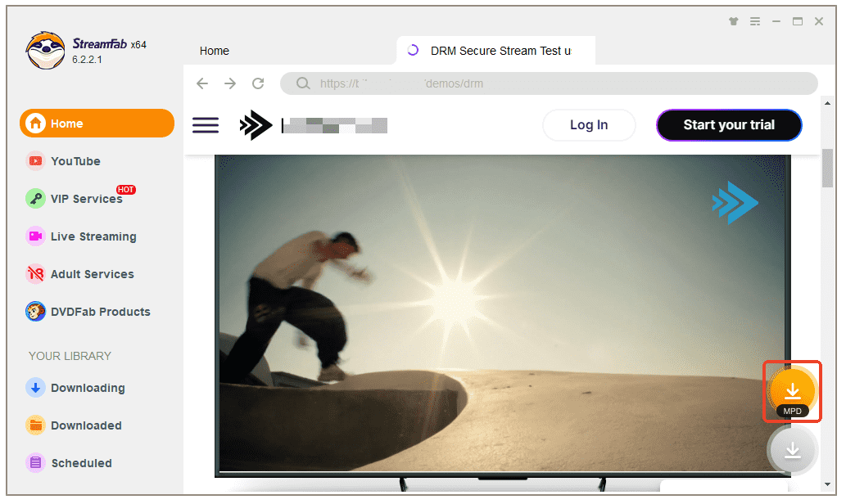Click the orange home icon in Home button
846x504 pixels.
tap(35, 124)
